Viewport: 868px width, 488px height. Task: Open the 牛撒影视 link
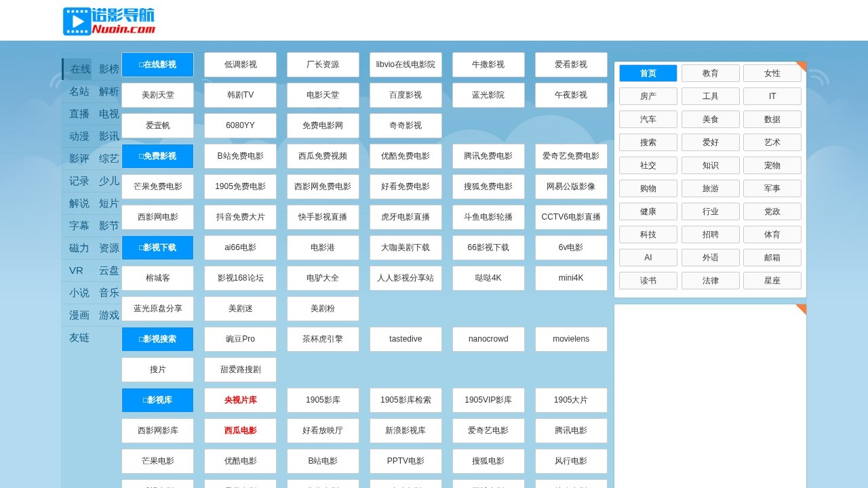click(x=488, y=65)
